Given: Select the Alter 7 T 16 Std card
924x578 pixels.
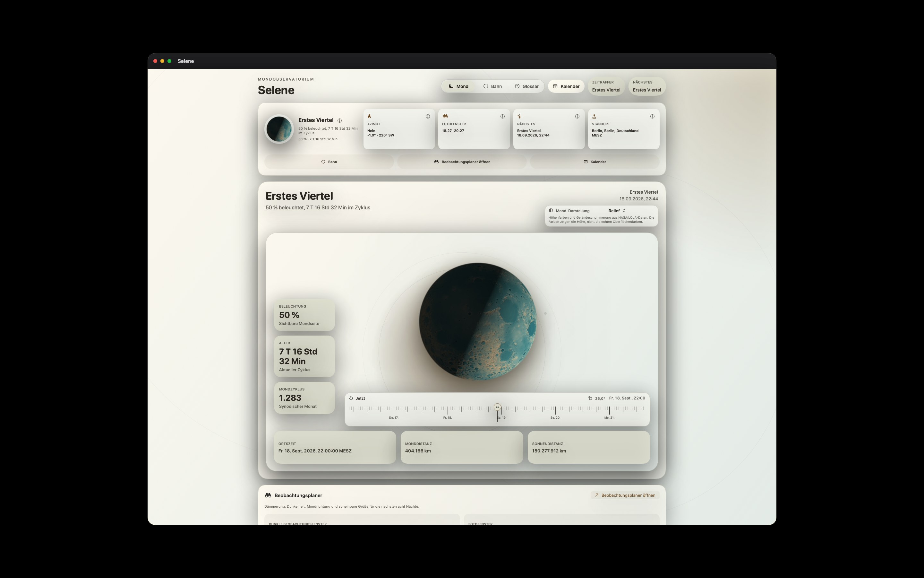Looking at the screenshot, I should (304, 356).
